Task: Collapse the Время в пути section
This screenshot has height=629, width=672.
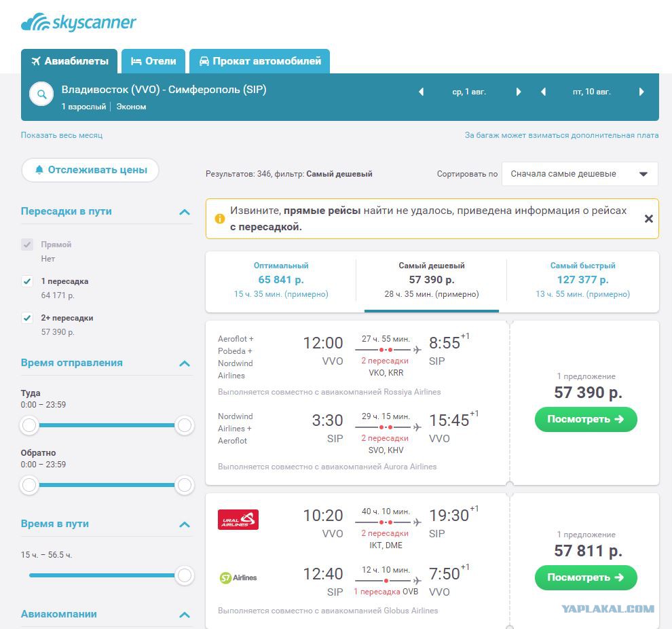Action: [x=184, y=524]
